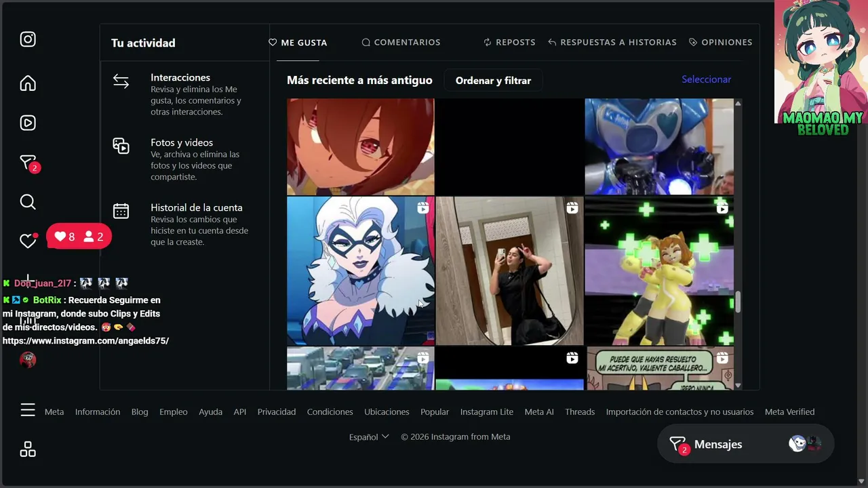This screenshot has height=488, width=868.
Task: Open the Threads footer link
Action: [x=580, y=412]
